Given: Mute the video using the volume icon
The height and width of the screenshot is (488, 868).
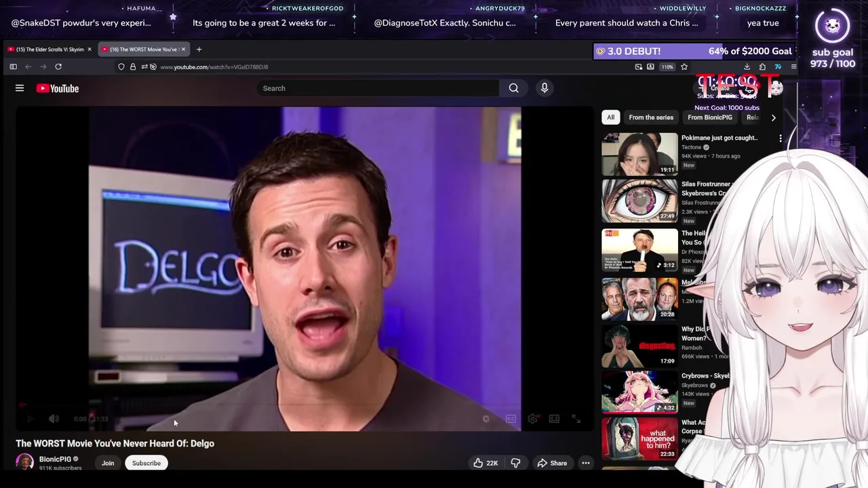Looking at the screenshot, I should point(54,419).
